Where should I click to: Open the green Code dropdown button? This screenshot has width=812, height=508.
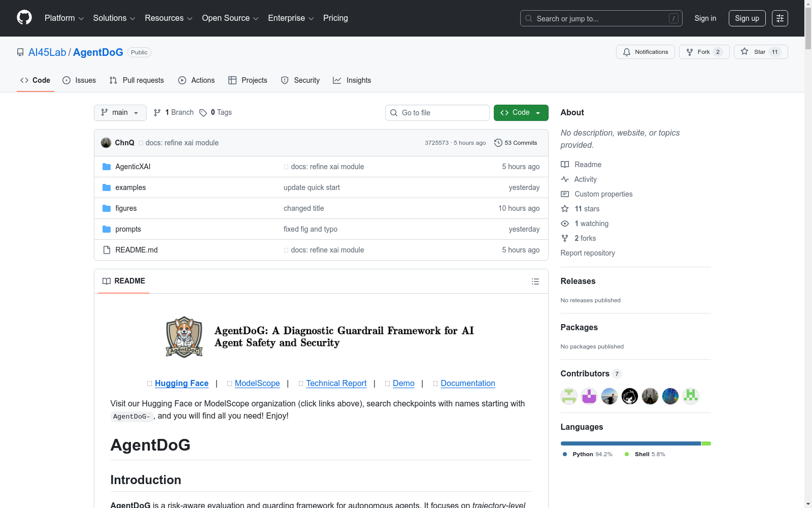pyautogui.click(x=521, y=113)
